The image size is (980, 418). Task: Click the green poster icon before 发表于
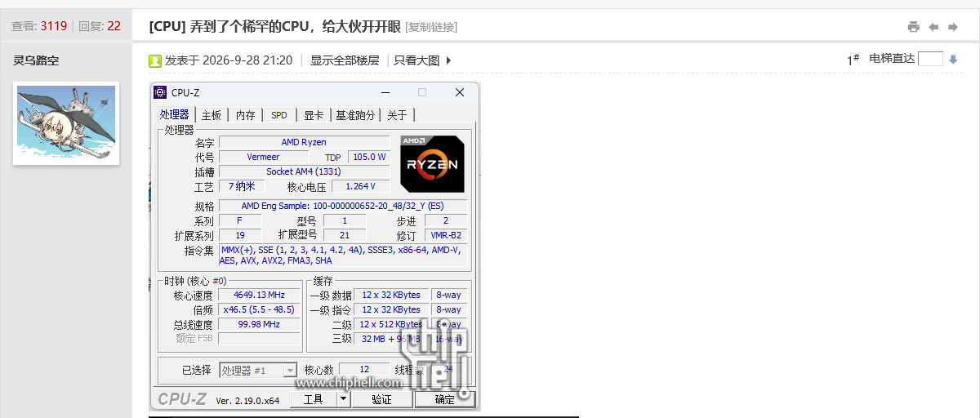coord(155,60)
